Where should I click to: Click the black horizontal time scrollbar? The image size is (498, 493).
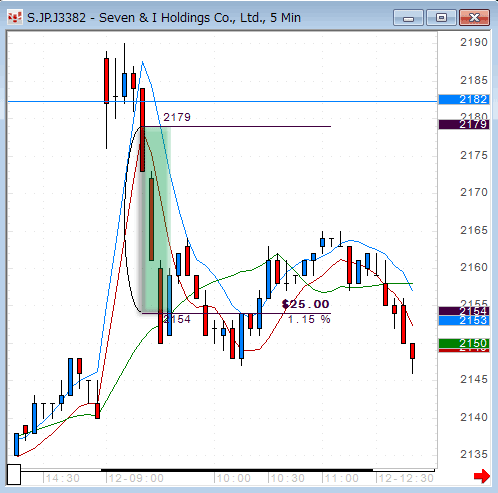pos(237,470)
